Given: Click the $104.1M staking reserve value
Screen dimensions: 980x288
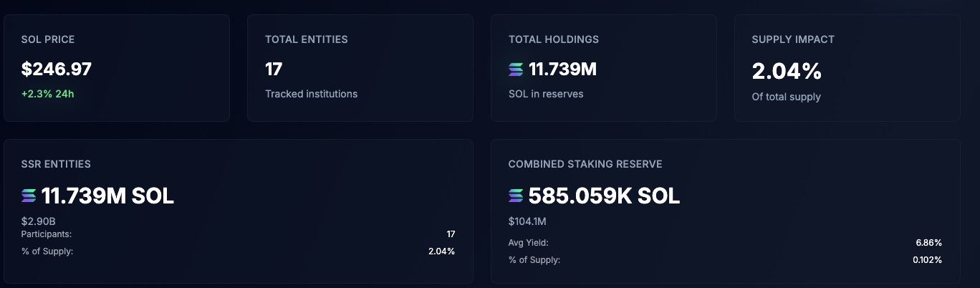Looking at the screenshot, I should 527,221.
